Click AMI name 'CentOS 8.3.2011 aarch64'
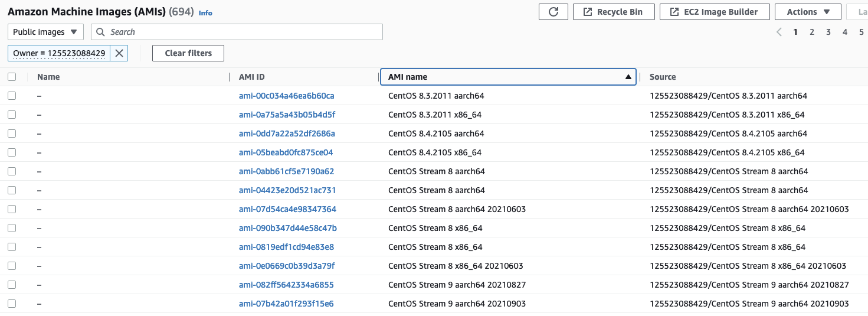 pos(436,96)
